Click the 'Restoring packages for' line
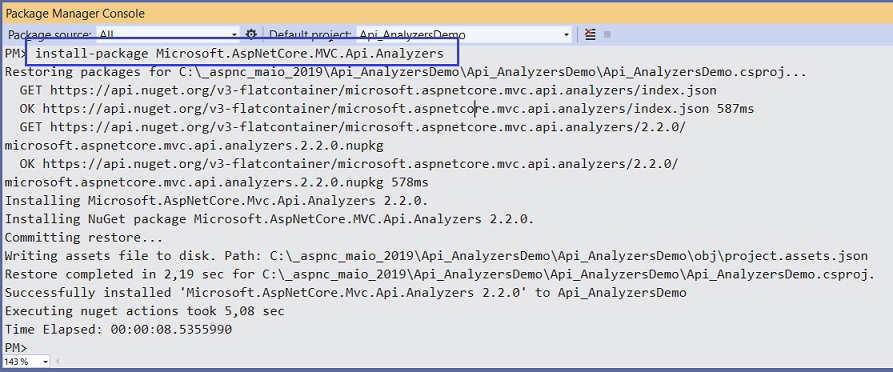Viewport: 893px width, 372px height. pos(405,72)
